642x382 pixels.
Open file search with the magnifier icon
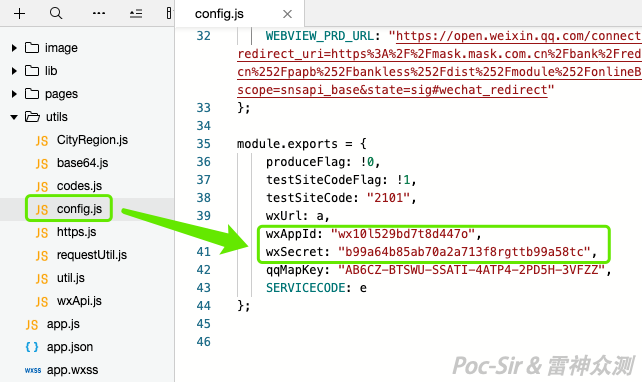[x=56, y=14]
